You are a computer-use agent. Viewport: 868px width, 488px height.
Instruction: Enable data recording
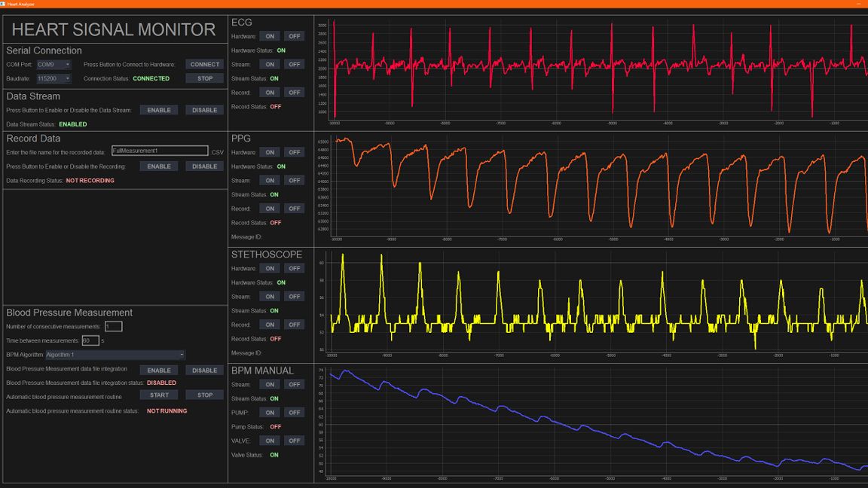(x=159, y=166)
